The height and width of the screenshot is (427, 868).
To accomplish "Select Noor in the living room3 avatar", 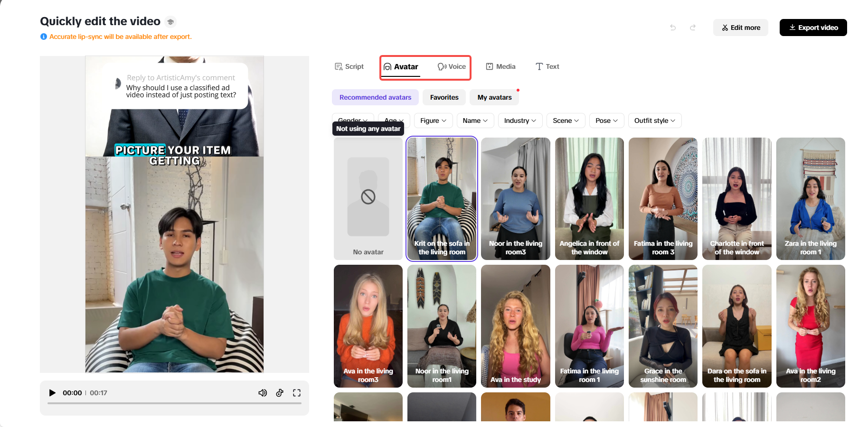I will [516, 199].
